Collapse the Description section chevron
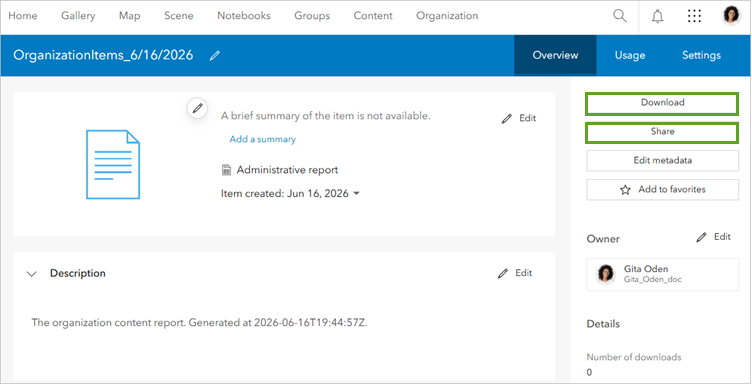Viewport: 752px width, 384px height. tap(32, 274)
